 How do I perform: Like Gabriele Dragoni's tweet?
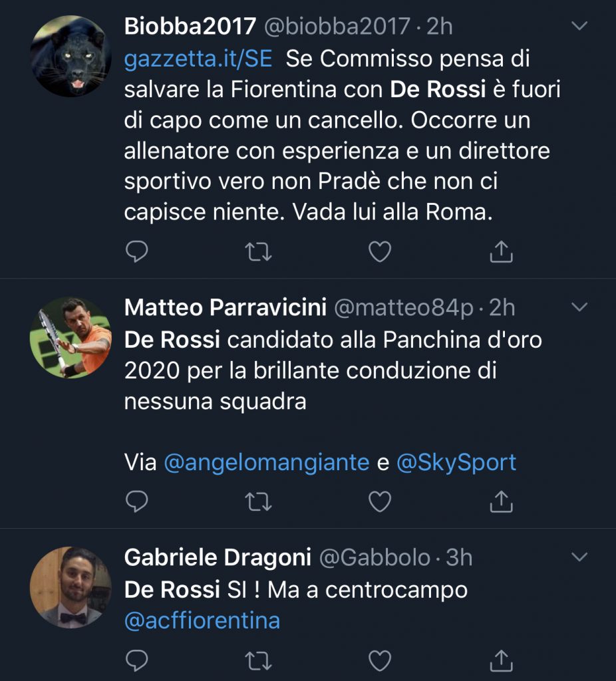[380, 660]
